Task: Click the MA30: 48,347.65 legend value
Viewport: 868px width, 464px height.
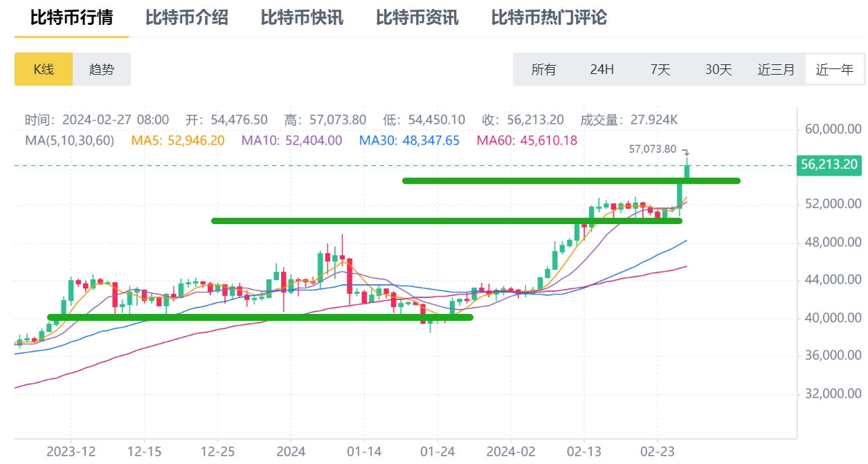Action: point(409,140)
